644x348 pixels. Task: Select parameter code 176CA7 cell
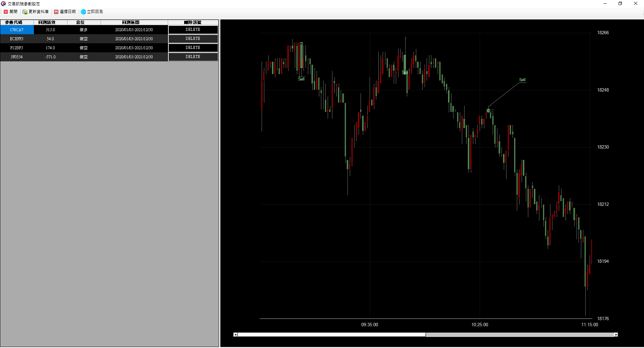17,30
